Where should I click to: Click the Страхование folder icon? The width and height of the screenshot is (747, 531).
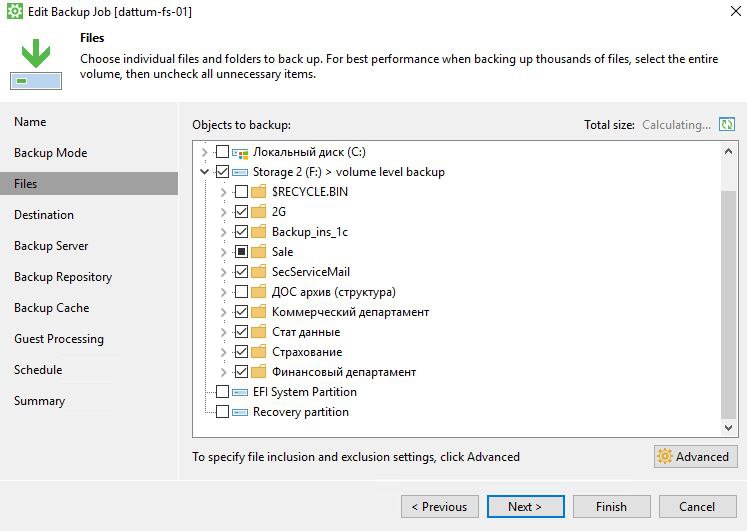click(x=259, y=352)
